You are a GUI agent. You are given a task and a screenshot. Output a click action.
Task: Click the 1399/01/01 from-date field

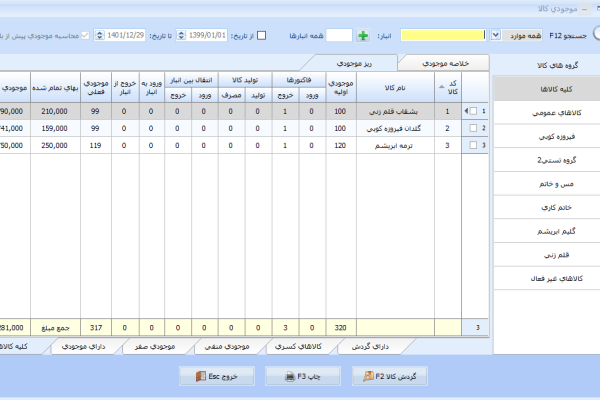[x=207, y=36]
